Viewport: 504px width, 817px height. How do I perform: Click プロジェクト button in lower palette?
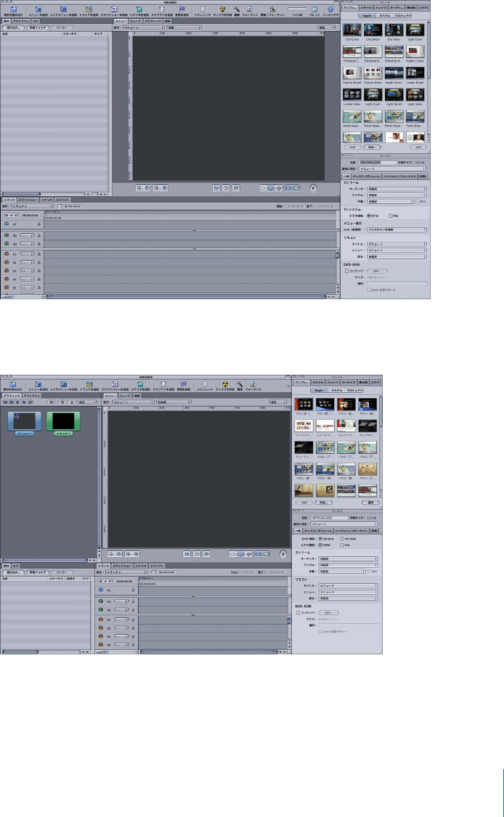(354, 390)
